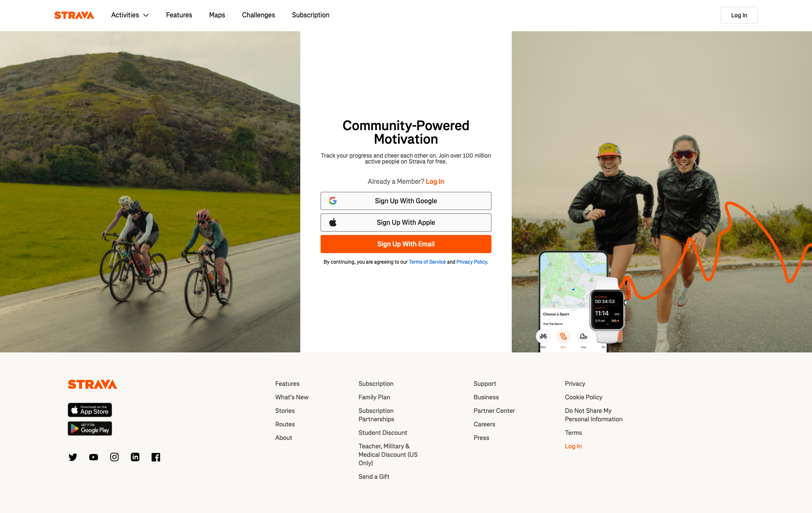Open Strava's LinkedIn icon
Screen dimensions: 812x513
coord(135,457)
